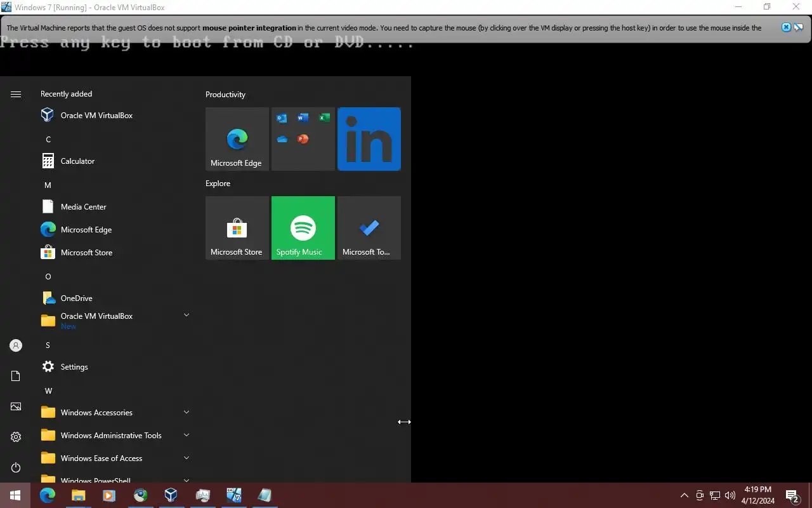This screenshot has height=508, width=812.
Task: Open OneDrive from the app list
Action: pyautogui.click(x=114, y=298)
